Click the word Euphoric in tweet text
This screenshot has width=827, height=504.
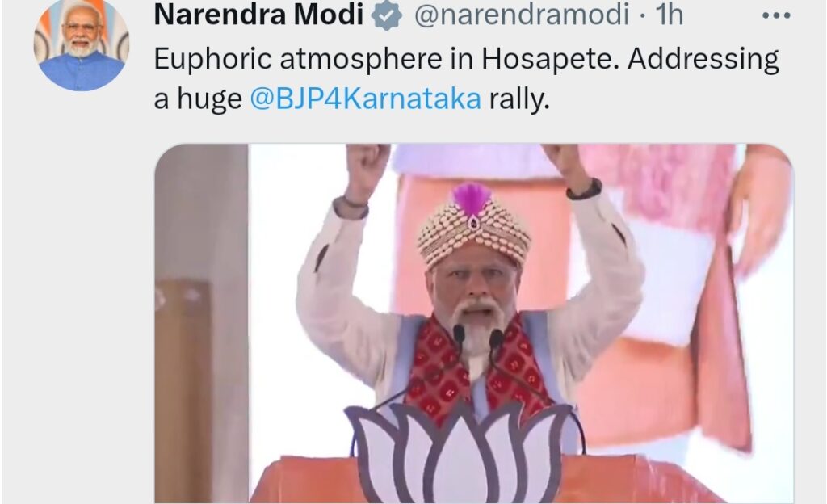(x=212, y=58)
